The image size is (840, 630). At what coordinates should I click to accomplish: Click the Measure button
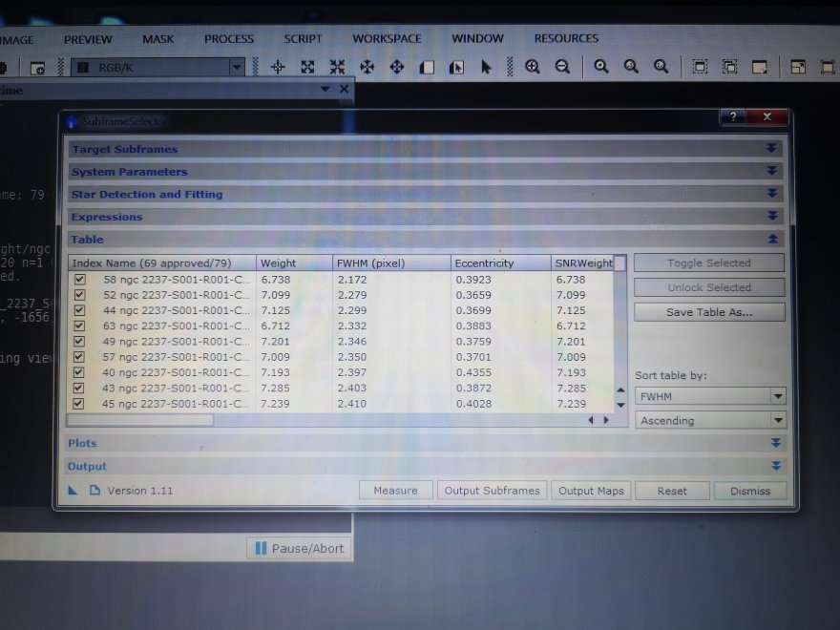point(395,491)
